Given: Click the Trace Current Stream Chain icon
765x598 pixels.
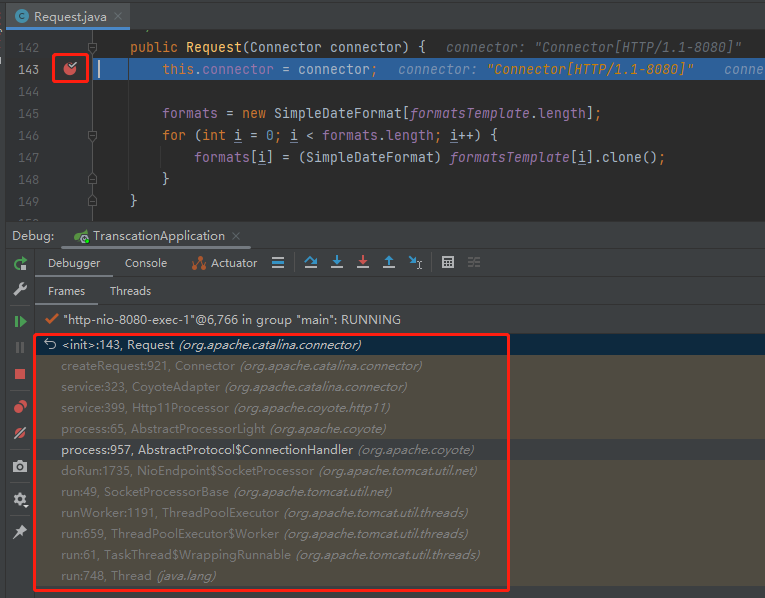Looking at the screenshot, I should coord(474,262).
